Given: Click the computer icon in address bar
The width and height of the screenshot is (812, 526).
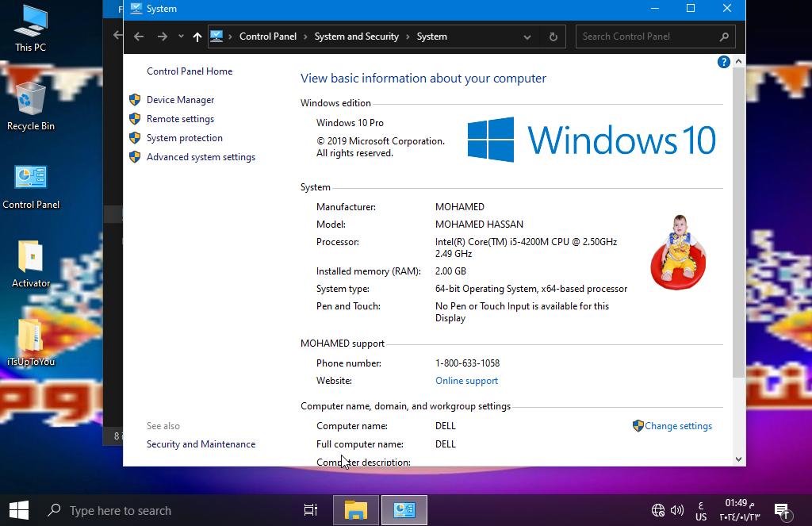Looking at the screenshot, I should coord(216,36).
